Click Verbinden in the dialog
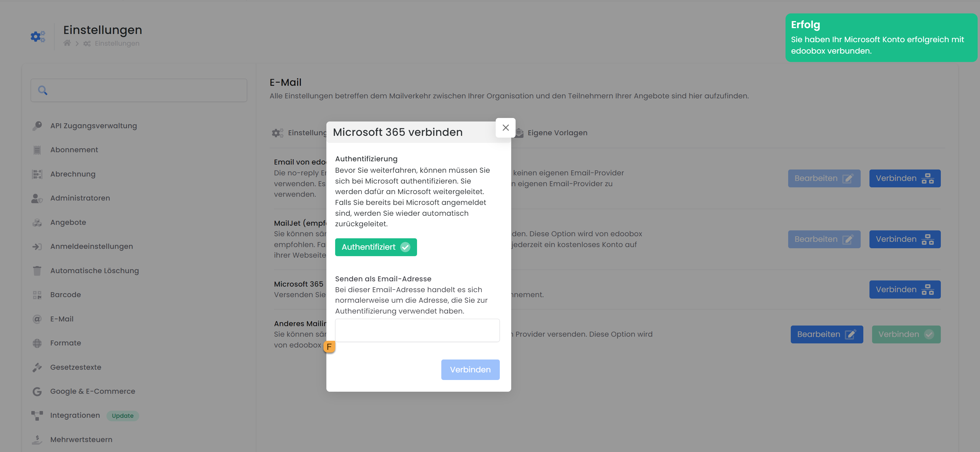This screenshot has height=452, width=980. (470, 369)
